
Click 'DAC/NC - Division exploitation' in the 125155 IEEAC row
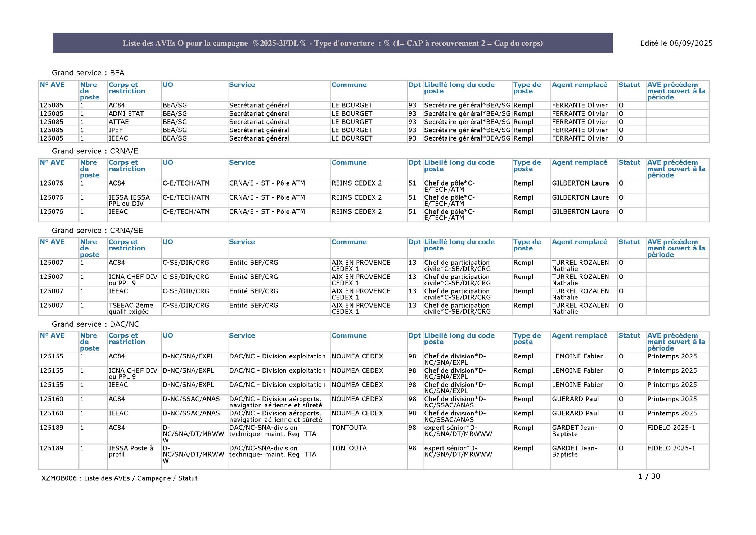pyautogui.click(x=277, y=385)
